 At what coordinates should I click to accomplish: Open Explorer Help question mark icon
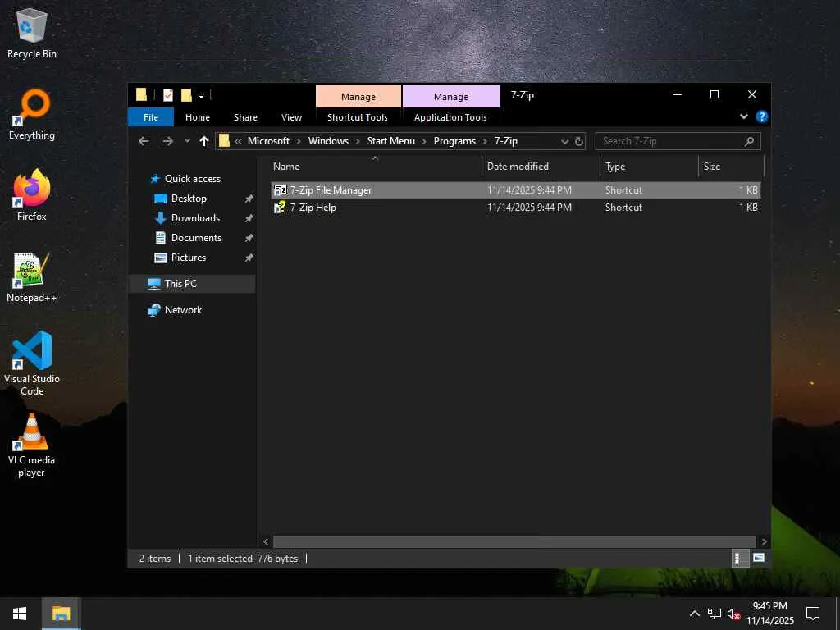(x=761, y=116)
